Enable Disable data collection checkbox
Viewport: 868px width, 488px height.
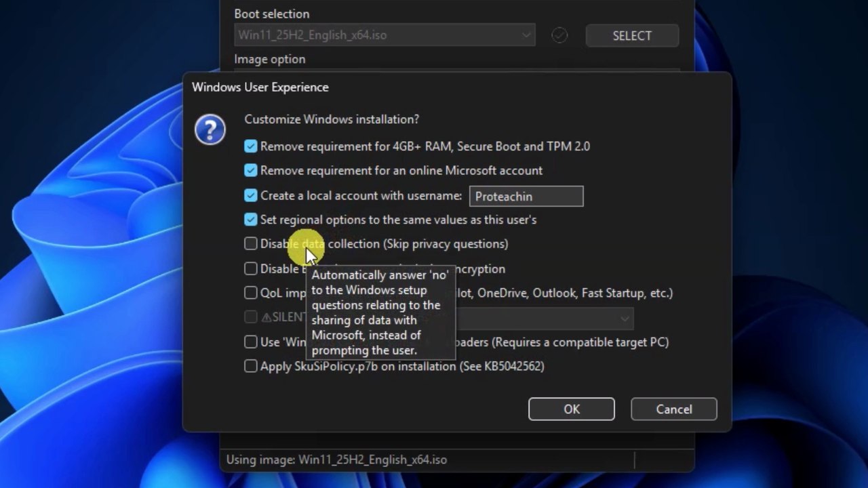[x=251, y=243]
